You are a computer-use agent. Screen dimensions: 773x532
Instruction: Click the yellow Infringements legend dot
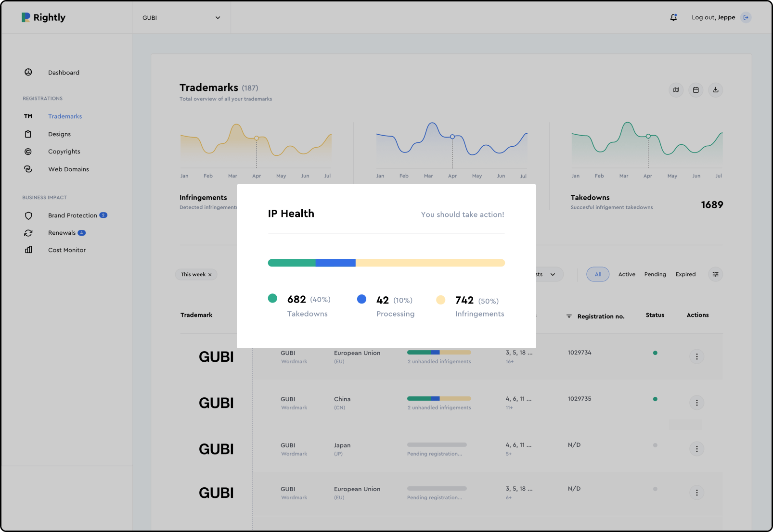click(x=440, y=300)
